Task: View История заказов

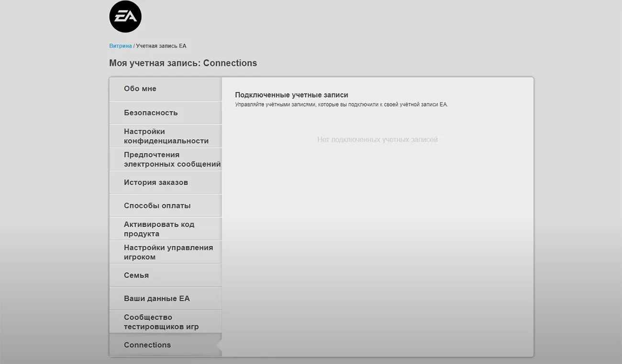Action: (x=166, y=182)
